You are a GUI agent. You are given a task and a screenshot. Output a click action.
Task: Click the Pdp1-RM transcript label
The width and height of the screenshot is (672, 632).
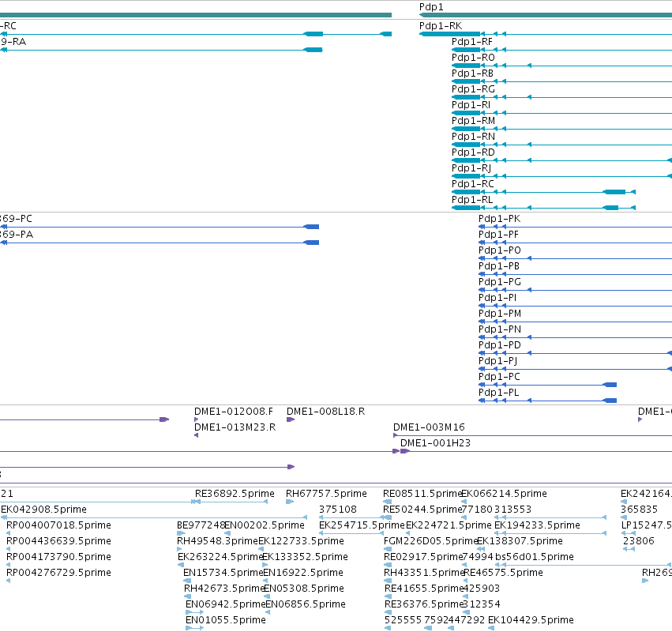pos(473,121)
